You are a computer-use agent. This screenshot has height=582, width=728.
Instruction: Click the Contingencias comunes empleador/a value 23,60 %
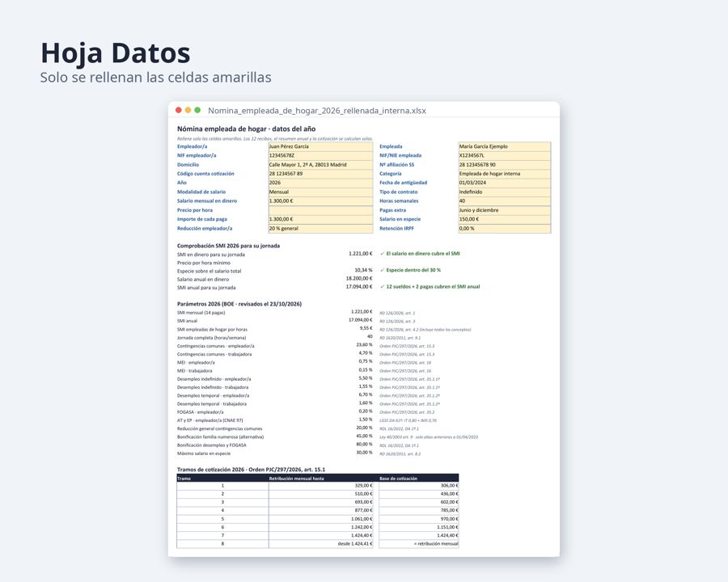tap(365, 345)
